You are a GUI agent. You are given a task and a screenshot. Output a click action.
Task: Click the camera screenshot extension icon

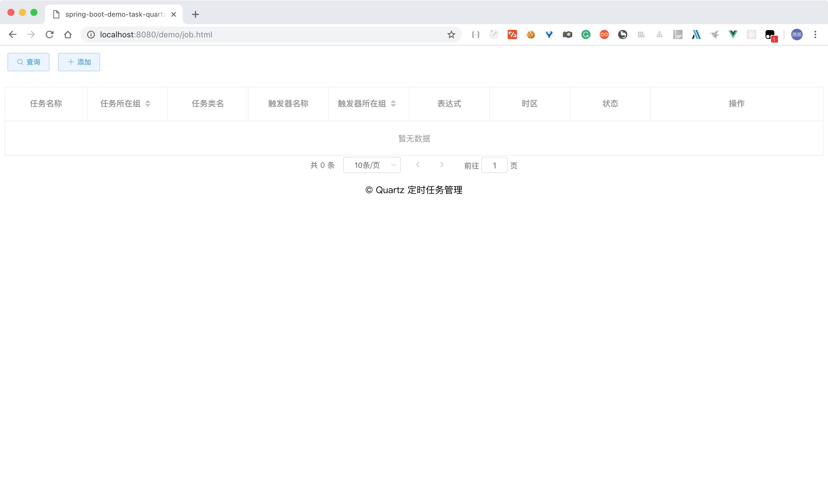pos(567,34)
